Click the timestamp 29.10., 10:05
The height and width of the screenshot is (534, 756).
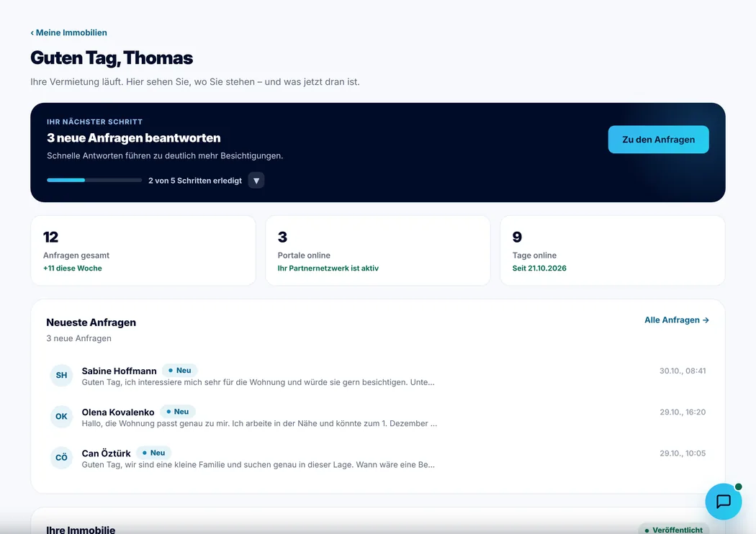[683, 453]
